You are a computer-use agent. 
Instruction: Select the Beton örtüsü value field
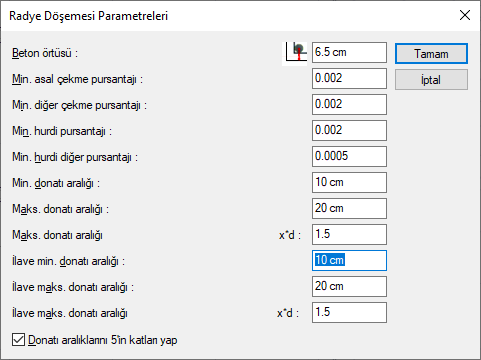click(x=349, y=52)
